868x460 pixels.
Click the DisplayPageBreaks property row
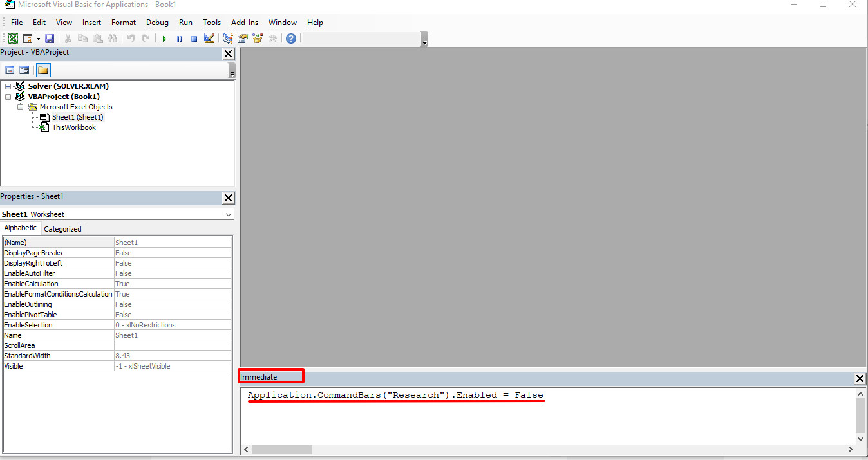[x=117, y=253]
